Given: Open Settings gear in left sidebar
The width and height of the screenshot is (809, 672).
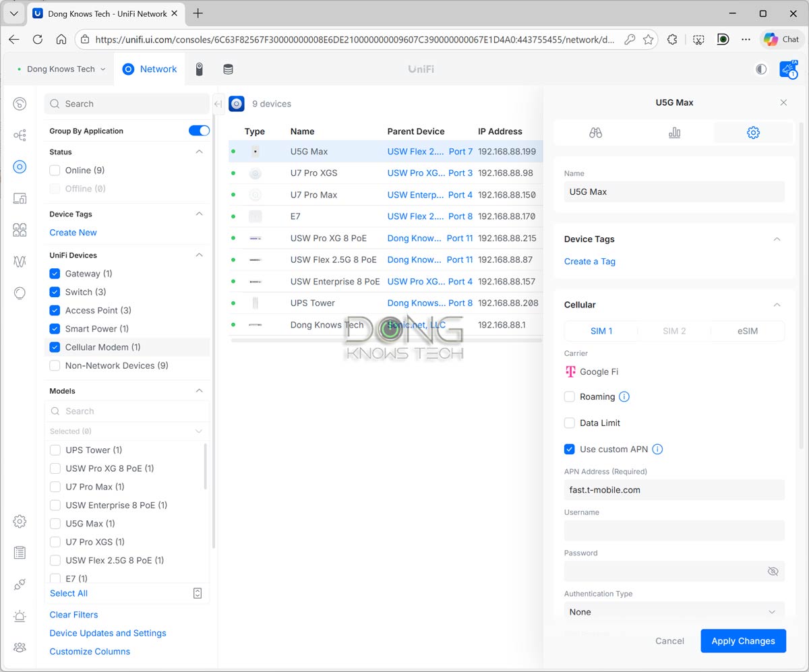Looking at the screenshot, I should point(20,521).
